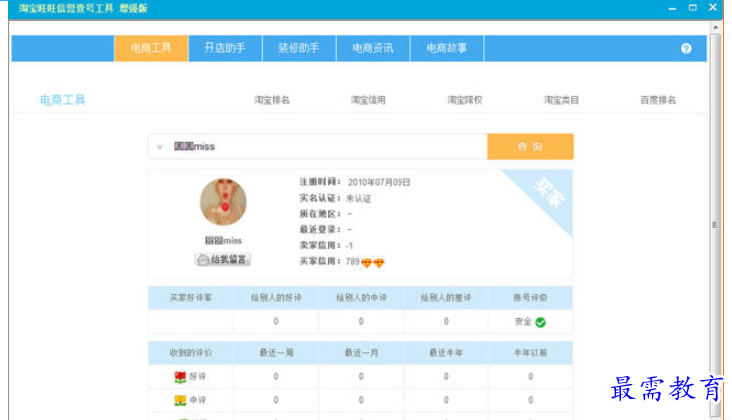Click the orange 查询 search button
Screen dimensions: 732x420
(530, 147)
